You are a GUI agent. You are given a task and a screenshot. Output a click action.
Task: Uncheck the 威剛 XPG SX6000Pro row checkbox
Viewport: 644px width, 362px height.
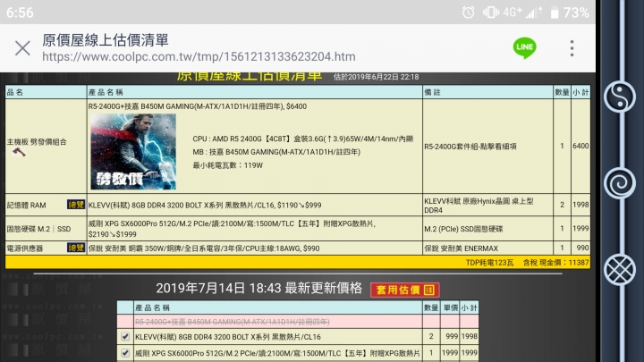(125, 352)
